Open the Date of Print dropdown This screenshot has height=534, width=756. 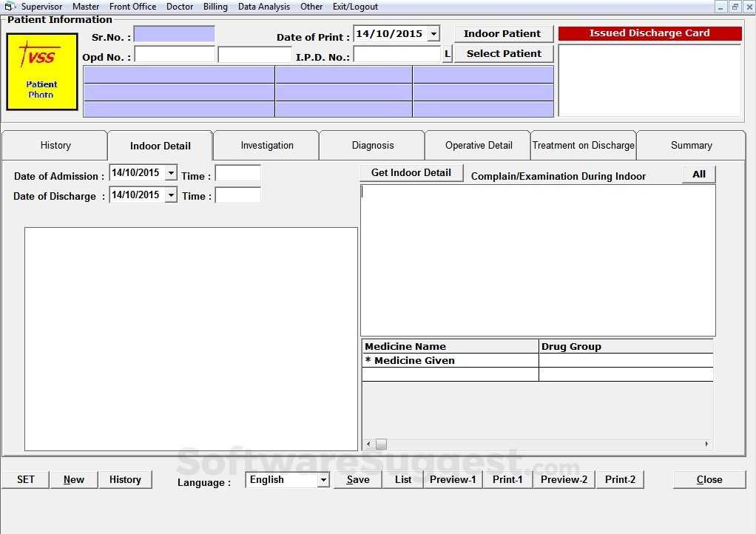431,33
